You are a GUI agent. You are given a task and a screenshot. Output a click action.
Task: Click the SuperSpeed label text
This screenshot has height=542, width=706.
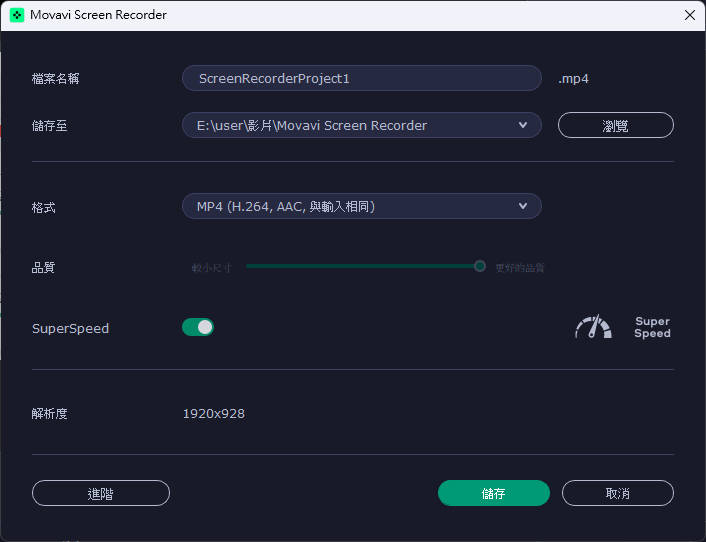click(x=70, y=329)
